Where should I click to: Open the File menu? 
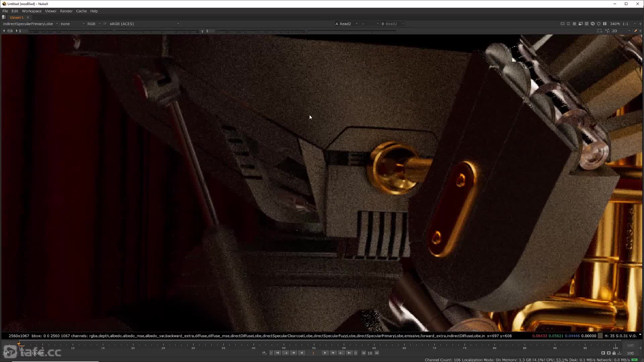point(5,11)
